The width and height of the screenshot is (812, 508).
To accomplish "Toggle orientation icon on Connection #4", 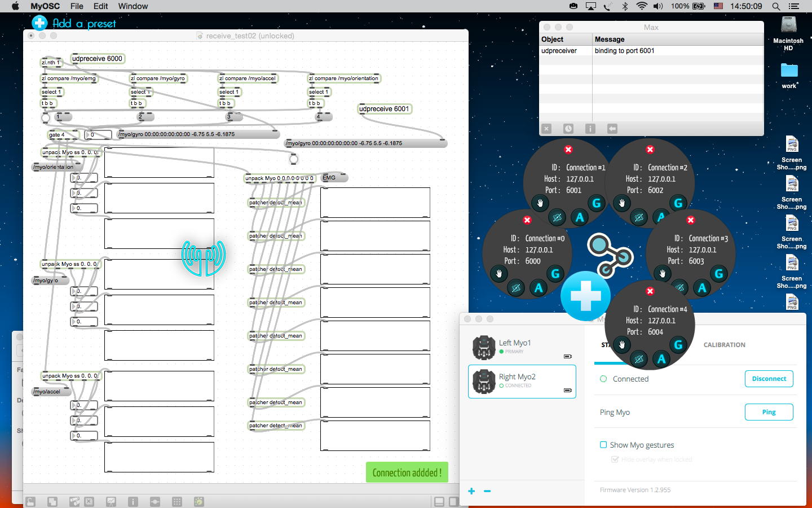I will (x=639, y=359).
